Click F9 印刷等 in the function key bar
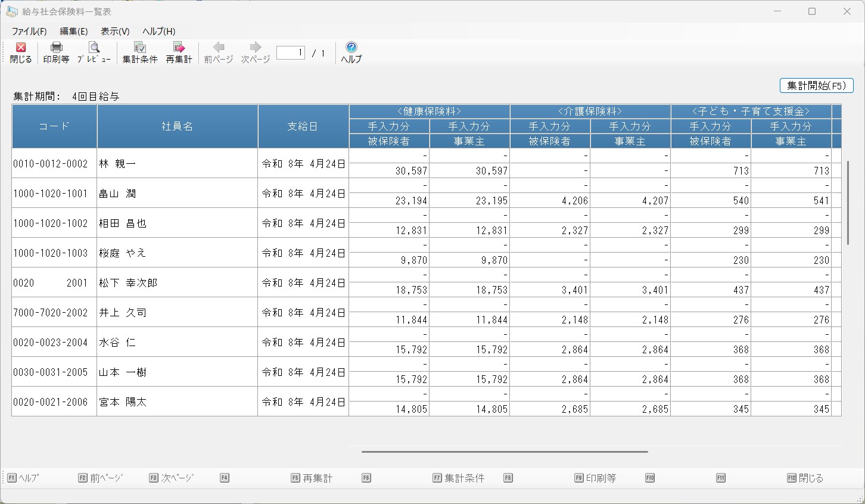Image resolution: width=865 pixels, height=504 pixels. click(595, 478)
